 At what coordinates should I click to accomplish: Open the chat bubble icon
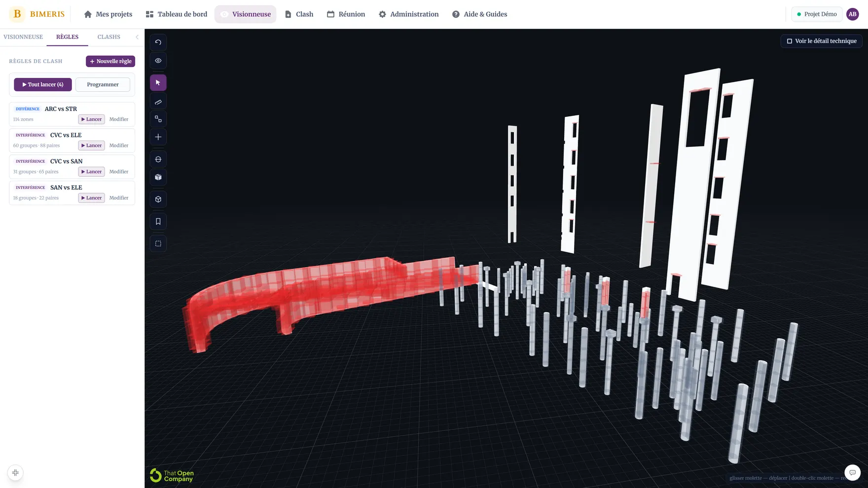[852, 473]
